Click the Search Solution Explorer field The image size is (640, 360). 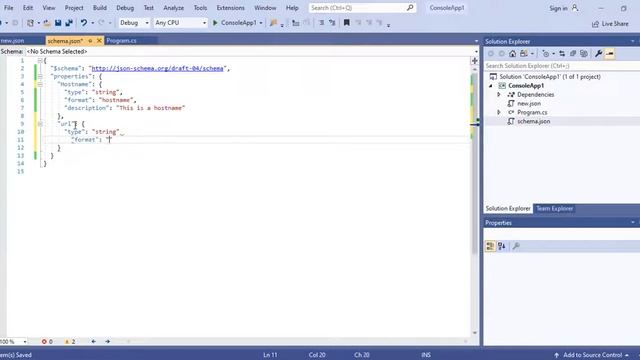coord(562,66)
